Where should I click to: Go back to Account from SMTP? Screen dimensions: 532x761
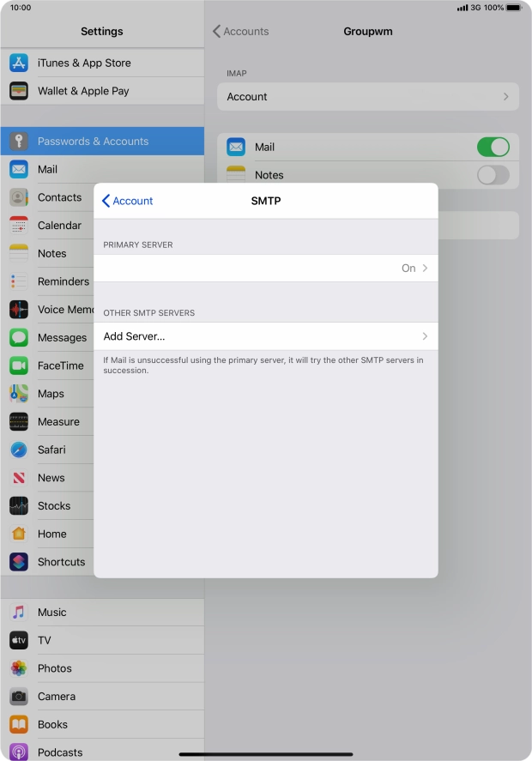127,201
